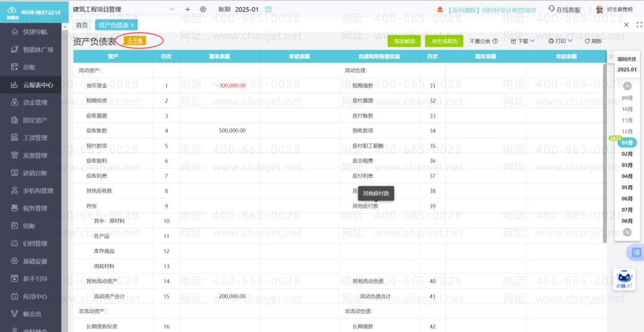The image size is (644, 332).
Task: Open 应用中心 sidebar item
Action: coord(31,296)
